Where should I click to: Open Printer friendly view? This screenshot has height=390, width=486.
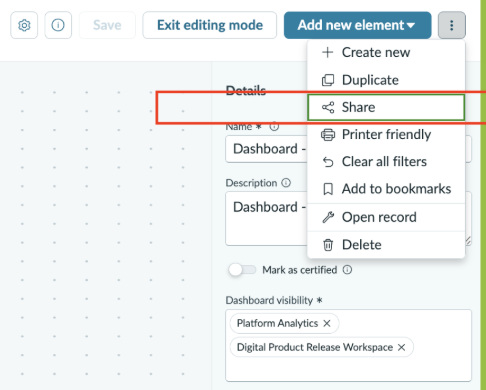[x=386, y=135]
